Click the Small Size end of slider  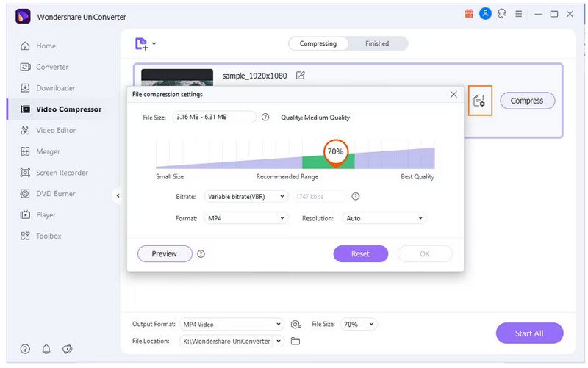click(x=170, y=176)
